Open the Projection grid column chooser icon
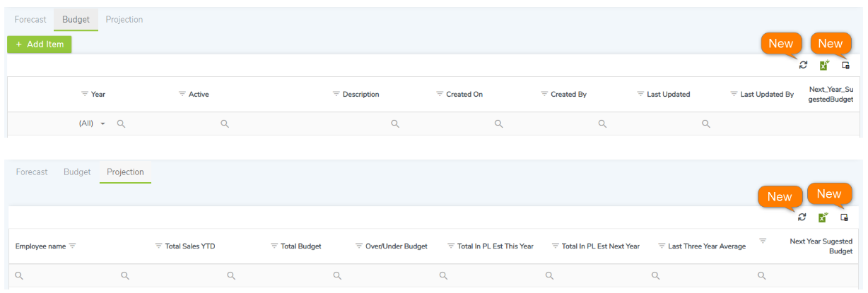 [x=844, y=217]
